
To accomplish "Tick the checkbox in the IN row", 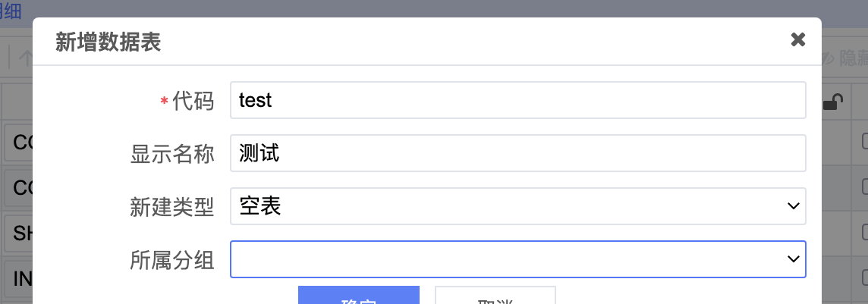I will [x=864, y=277].
